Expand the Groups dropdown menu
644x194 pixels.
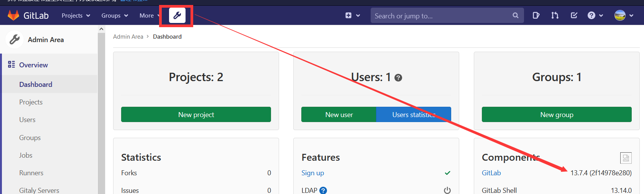point(115,16)
